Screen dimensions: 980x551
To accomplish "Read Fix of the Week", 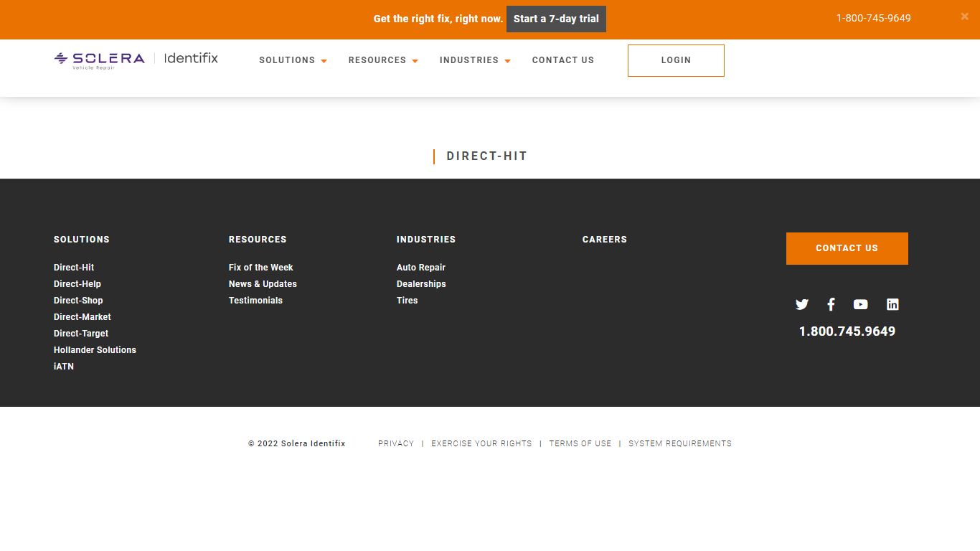I will click(x=261, y=268).
